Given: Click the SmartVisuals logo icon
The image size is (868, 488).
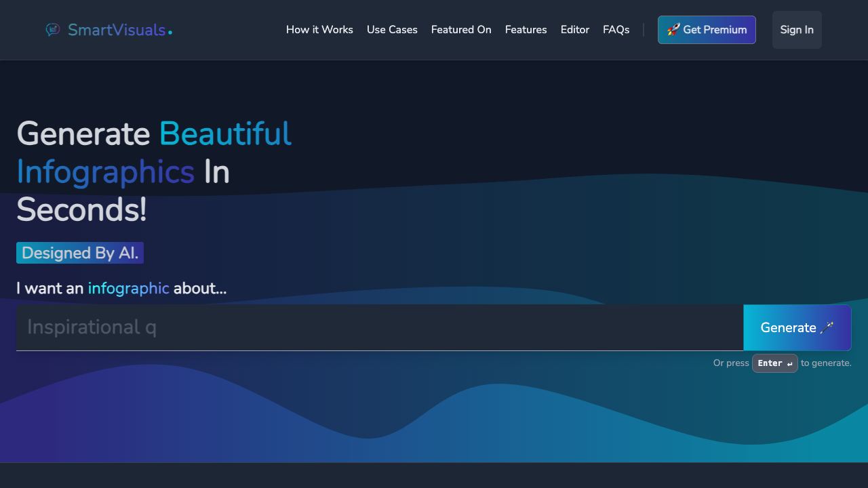Looking at the screenshot, I should tap(53, 30).
